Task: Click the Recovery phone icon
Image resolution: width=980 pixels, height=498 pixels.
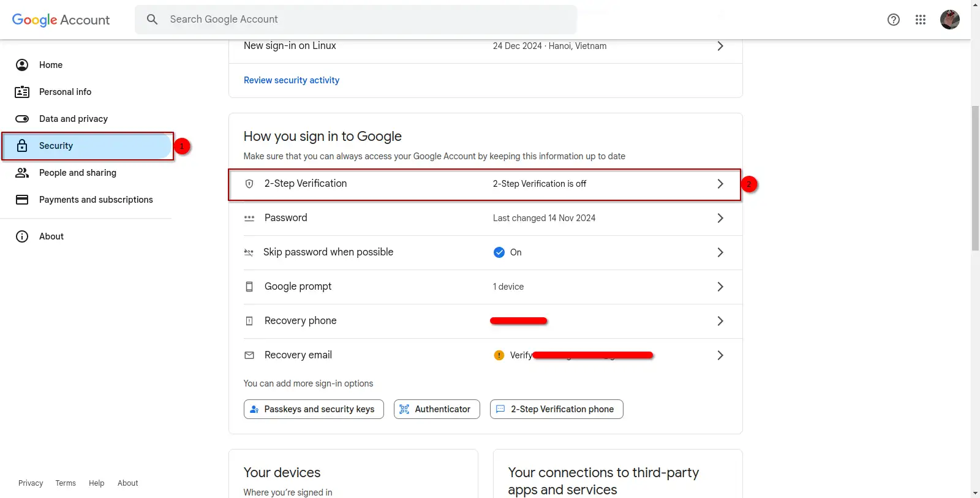Action: (x=249, y=321)
